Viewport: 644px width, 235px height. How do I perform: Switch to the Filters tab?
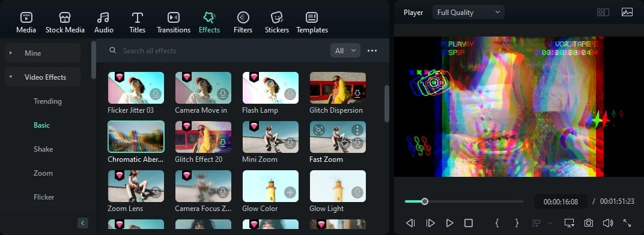pos(243,23)
